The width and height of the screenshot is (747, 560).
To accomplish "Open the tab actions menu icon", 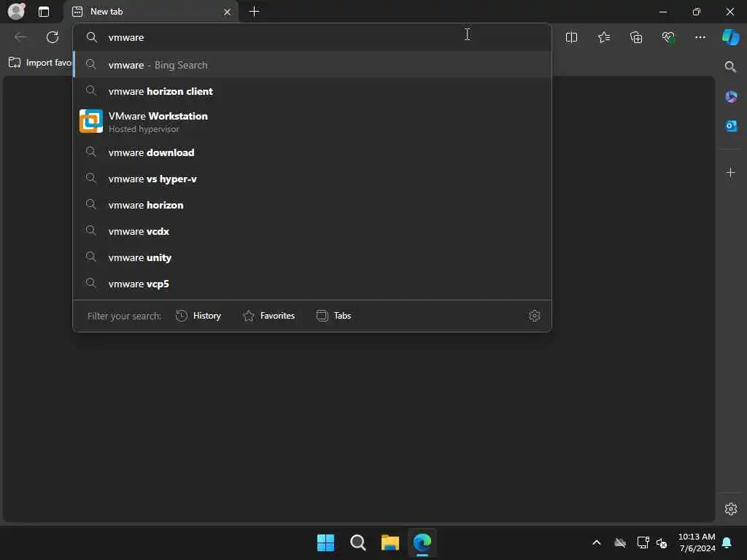I will pos(44,12).
